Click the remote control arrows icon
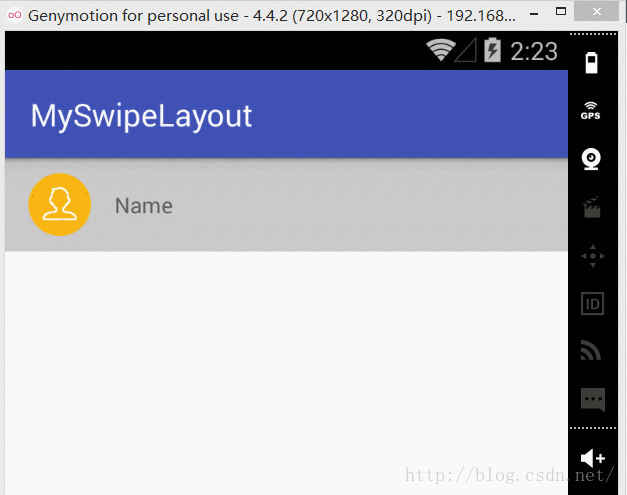This screenshot has width=627, height=495. (592, 255)
